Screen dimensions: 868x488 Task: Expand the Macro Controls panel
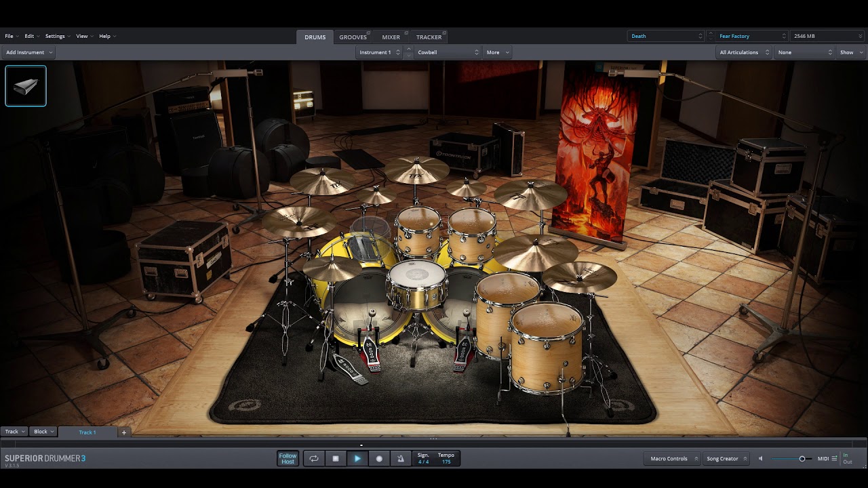672,459
